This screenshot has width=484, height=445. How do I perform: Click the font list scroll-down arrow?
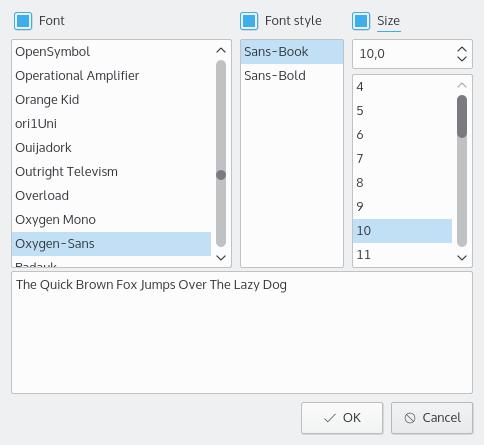tap(221, 257)
